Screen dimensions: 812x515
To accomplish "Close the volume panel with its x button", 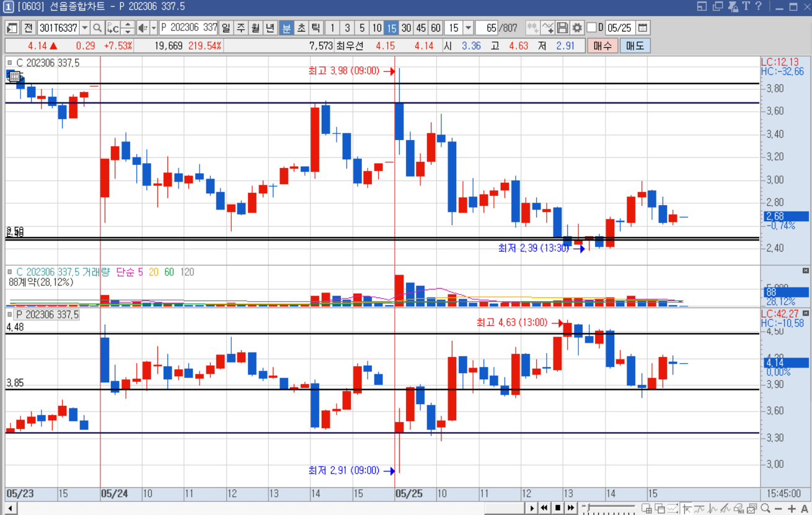I will coord(806,271).
